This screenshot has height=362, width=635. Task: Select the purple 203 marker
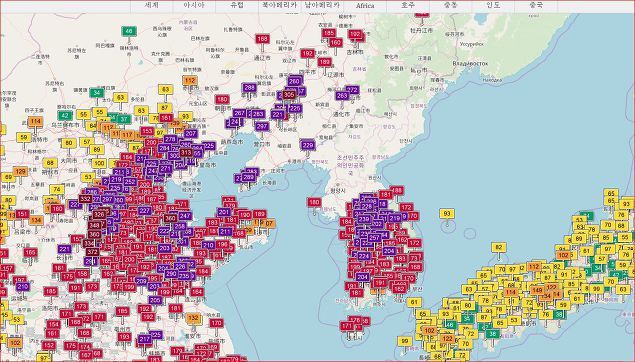164,248
